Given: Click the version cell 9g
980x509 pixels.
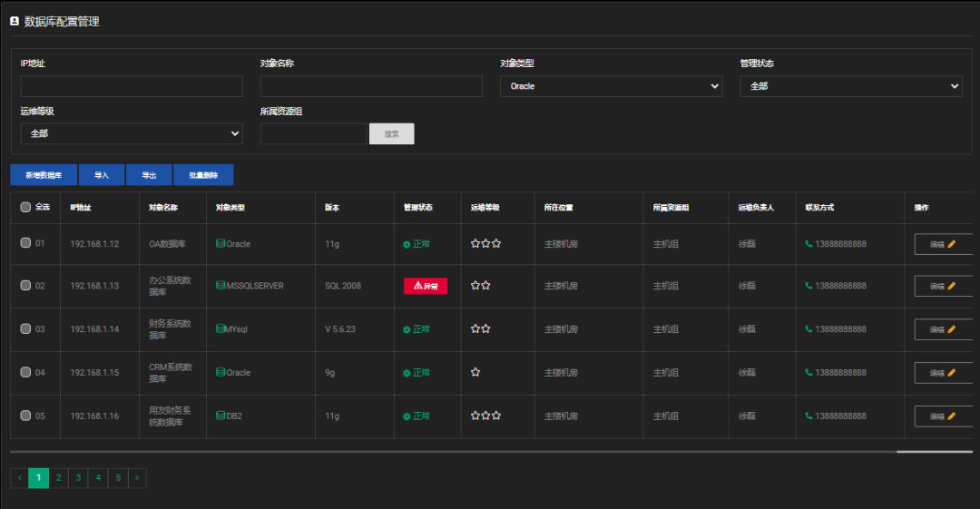Looking at the screenshot, I should pos(330,373).
